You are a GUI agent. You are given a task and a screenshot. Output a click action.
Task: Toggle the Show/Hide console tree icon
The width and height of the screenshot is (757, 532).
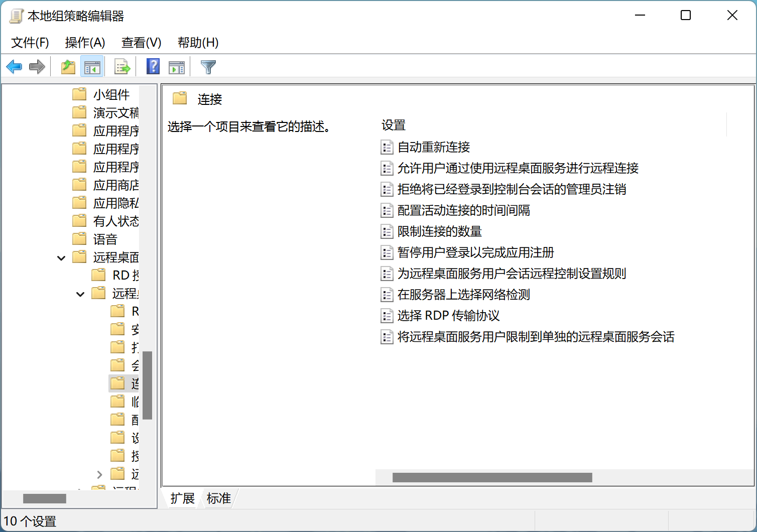92,67
